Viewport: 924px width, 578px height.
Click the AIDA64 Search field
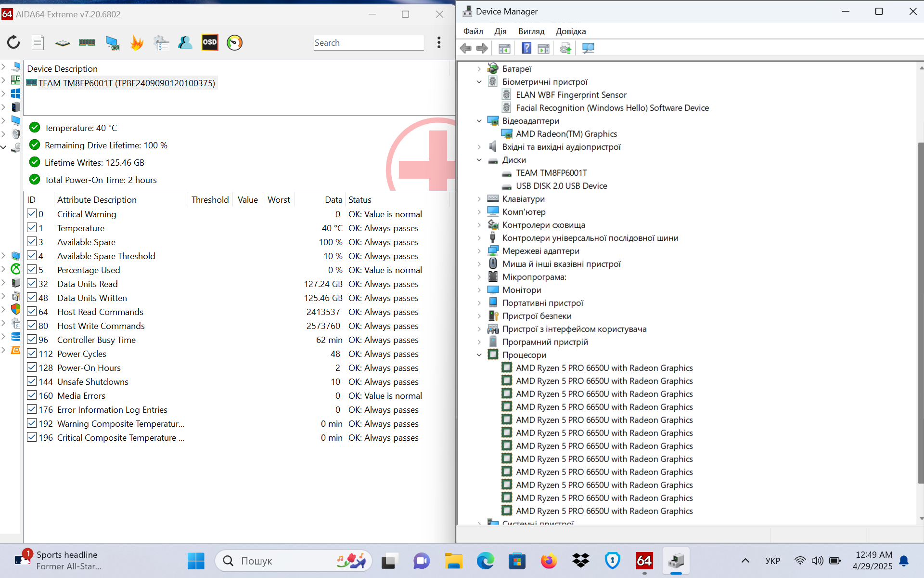coord(369,42)
